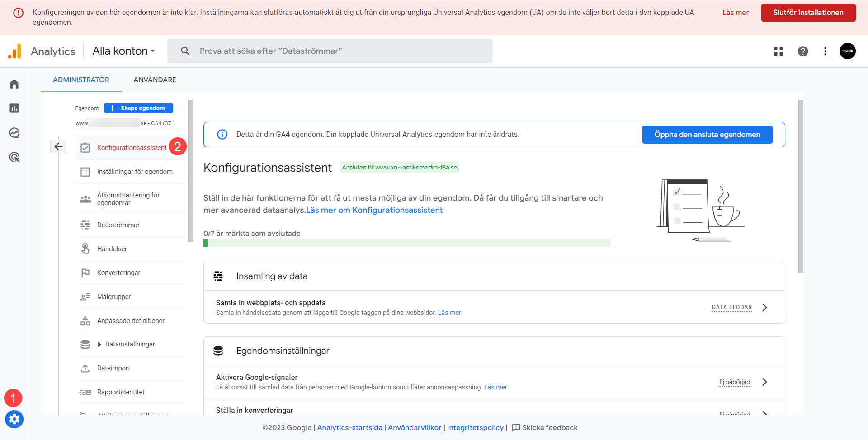
Task: Open the Home icon in left sidebar
Action: pos(14,84)
